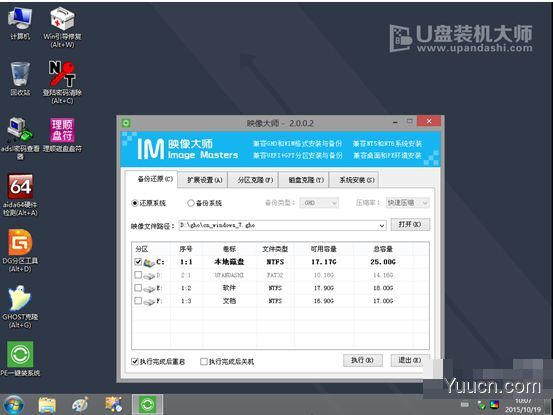Open the 理顺磁盘盘符 desktop icon
Image resolution: width=553 pixels, height=415 pixels.
pyautogui.click(x=62, y=135)
